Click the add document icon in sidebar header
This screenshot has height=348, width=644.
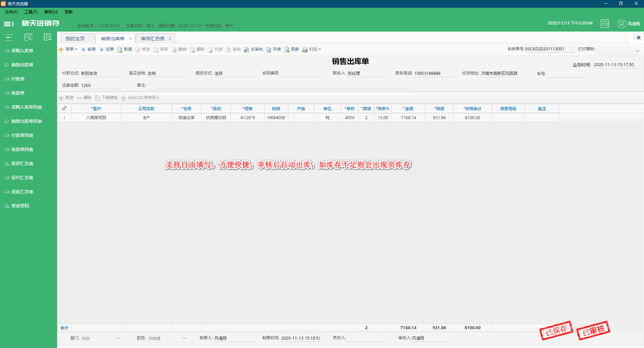pos(48,37)
